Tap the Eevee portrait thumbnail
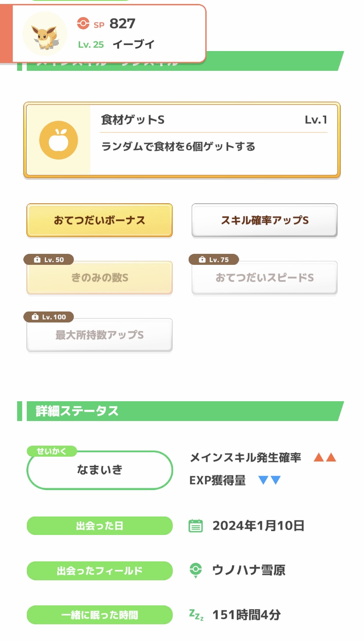This screenshot has height=641, width=364. [44, 33]
